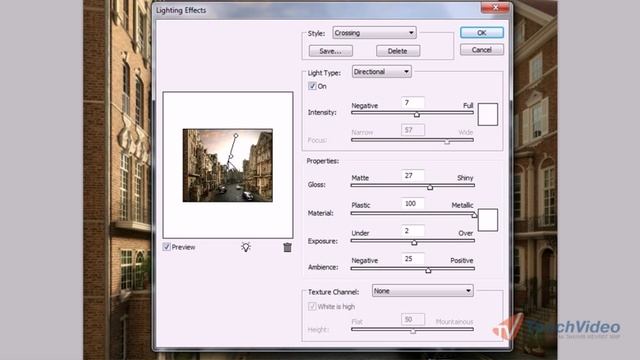
Task: Click the Gloss value field showing 27
Action: (413, 176)
